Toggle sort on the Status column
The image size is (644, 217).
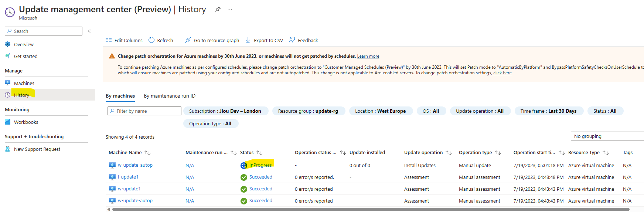pyautogui.click(x=259, y=153)
